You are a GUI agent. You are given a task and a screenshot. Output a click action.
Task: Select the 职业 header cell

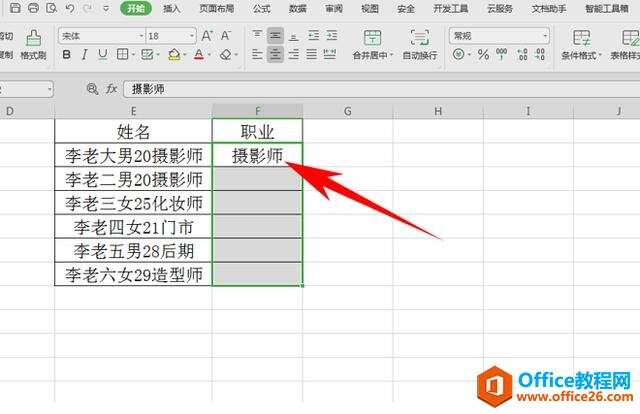tap(258, 131)
